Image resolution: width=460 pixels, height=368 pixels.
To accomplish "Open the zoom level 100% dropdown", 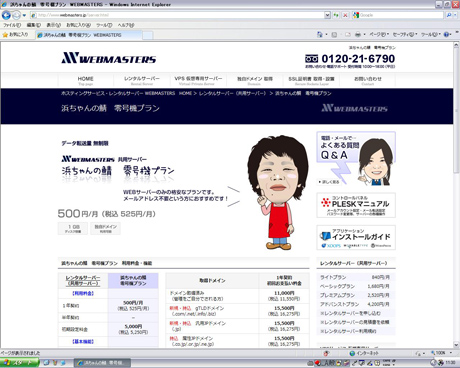I will coord(441,353).
